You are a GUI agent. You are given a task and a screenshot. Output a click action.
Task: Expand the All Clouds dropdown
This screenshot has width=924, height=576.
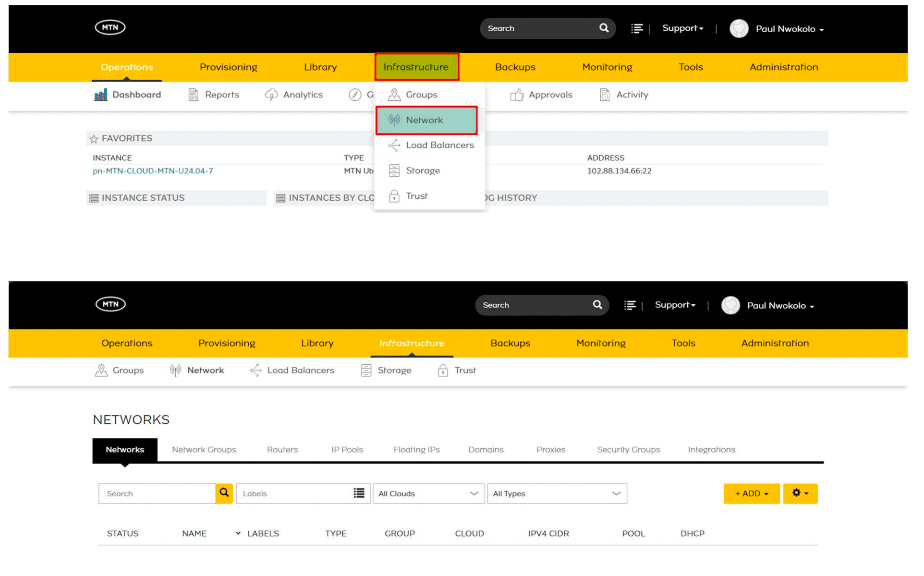(x=428, y=493)
